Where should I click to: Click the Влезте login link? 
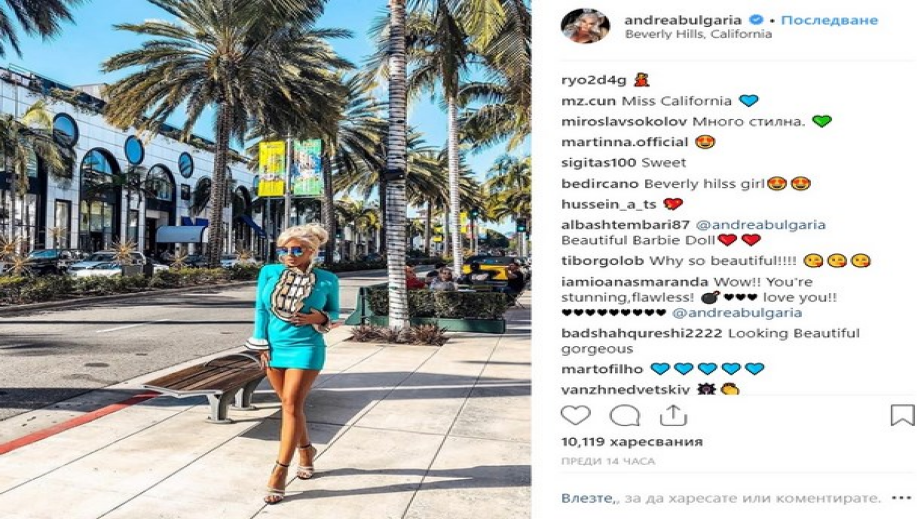tap(587, 498)
